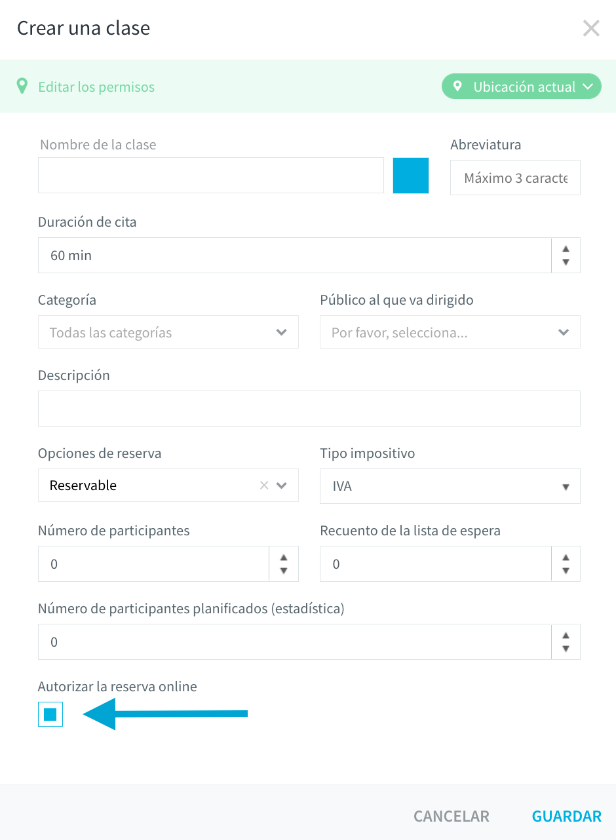Click the CANCELAR button
The height and width of the screenshot is (840, 616).
point(452,816)
